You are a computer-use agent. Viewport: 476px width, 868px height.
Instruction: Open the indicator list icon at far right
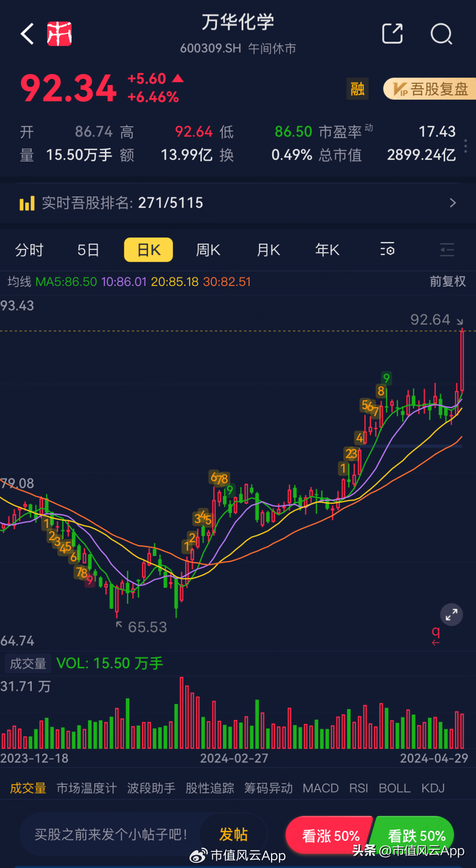point(447,250)
